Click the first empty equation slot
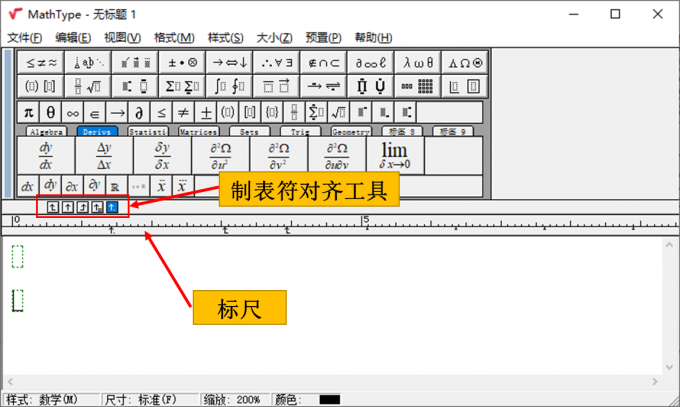Image resolution: width=680 pixels, height=407 pixels. (17, 256)
